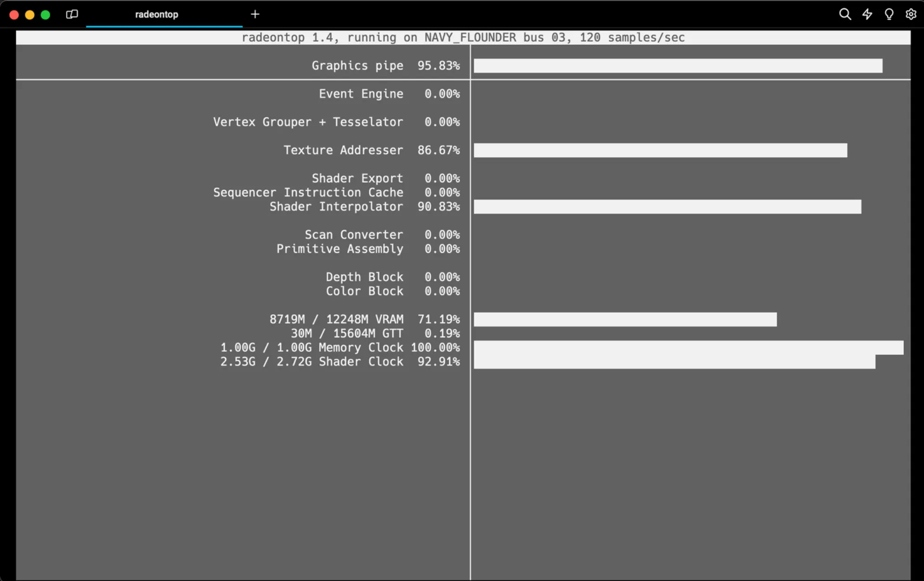Click the yellow minimize window button

point(30,15)
